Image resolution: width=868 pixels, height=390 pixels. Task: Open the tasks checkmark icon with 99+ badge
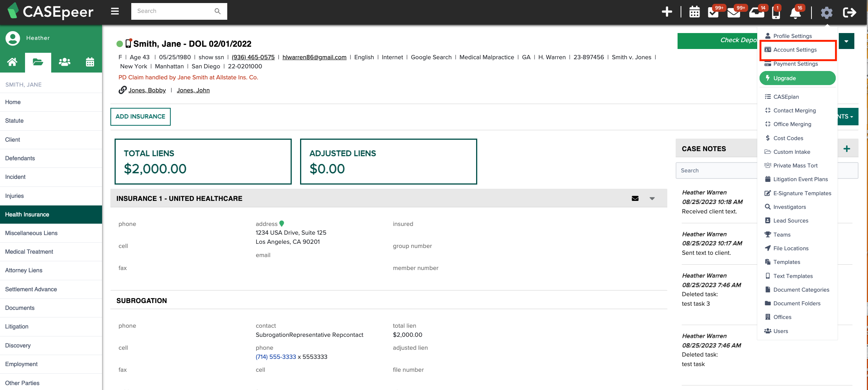pyautogui.click(x=714, y=12)
